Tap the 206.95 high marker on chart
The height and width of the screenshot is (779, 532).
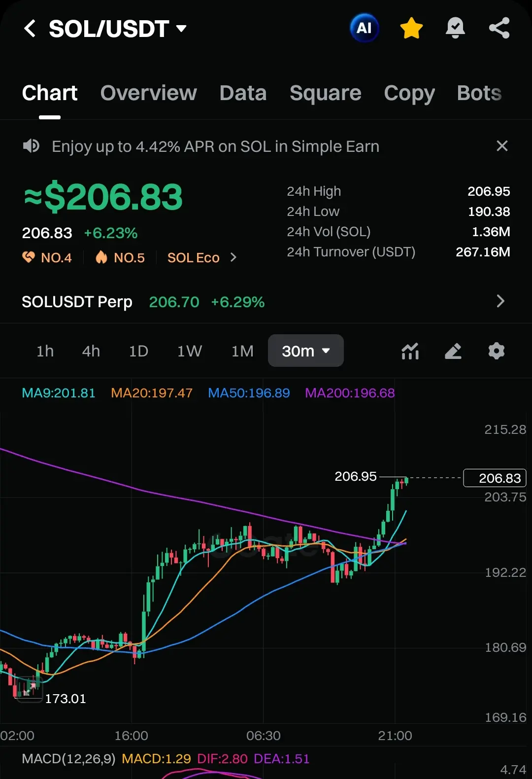pyautogui.click(x=356, y=476)
